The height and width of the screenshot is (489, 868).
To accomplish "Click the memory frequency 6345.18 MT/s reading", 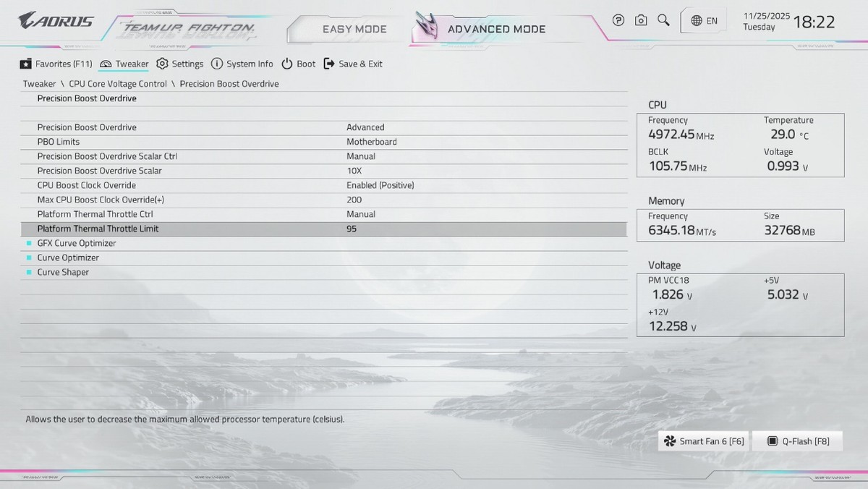I will [x=682, y=231].
